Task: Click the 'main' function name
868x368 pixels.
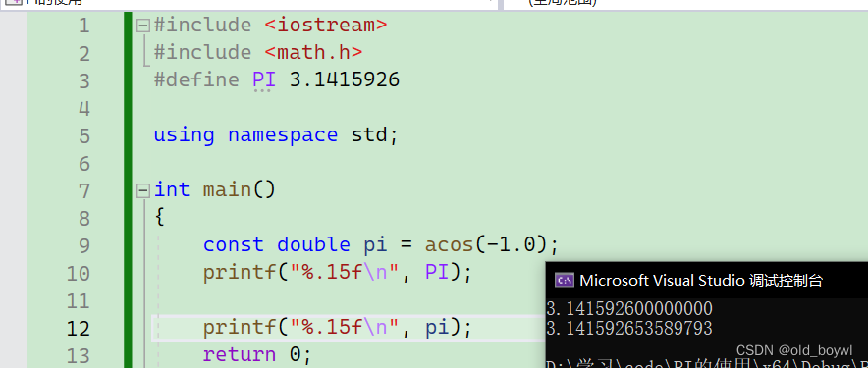Action: (x=227, y=189)
